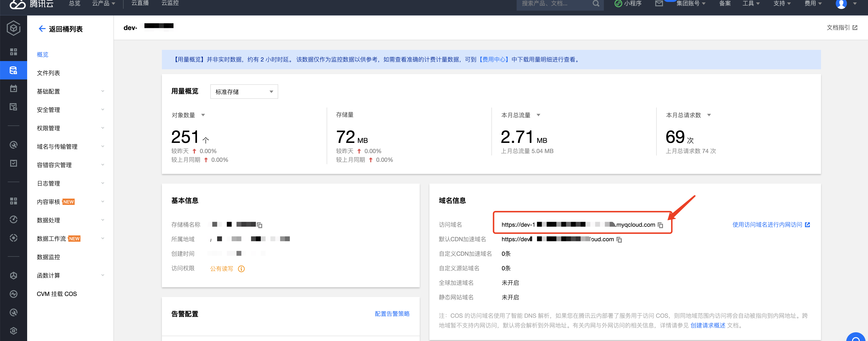Open the 标准存储 storage class dropdown
The image size is (868, 341).
pos(244,92)
